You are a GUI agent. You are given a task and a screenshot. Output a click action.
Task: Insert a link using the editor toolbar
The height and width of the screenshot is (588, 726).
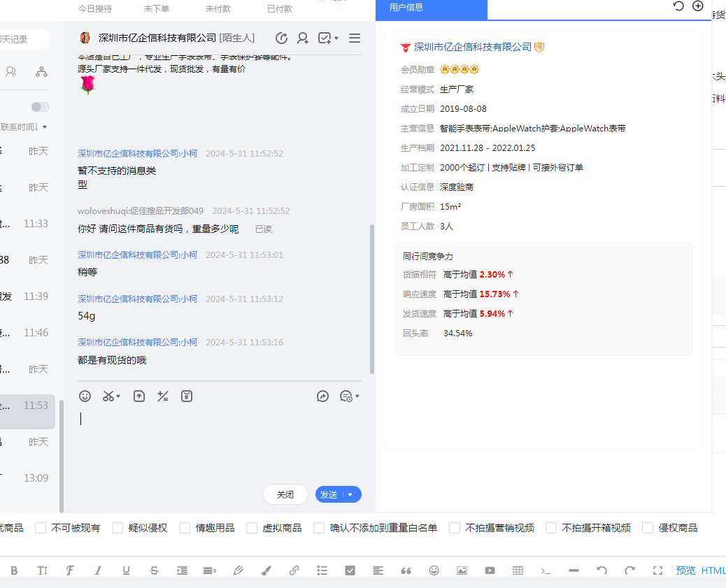tap(294, 571)
